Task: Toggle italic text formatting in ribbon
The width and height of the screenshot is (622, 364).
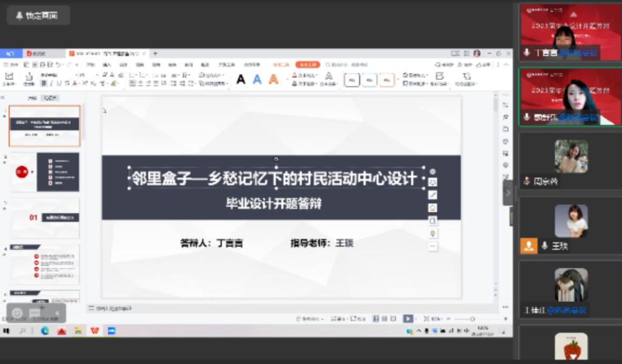Action: coord(51,83)
